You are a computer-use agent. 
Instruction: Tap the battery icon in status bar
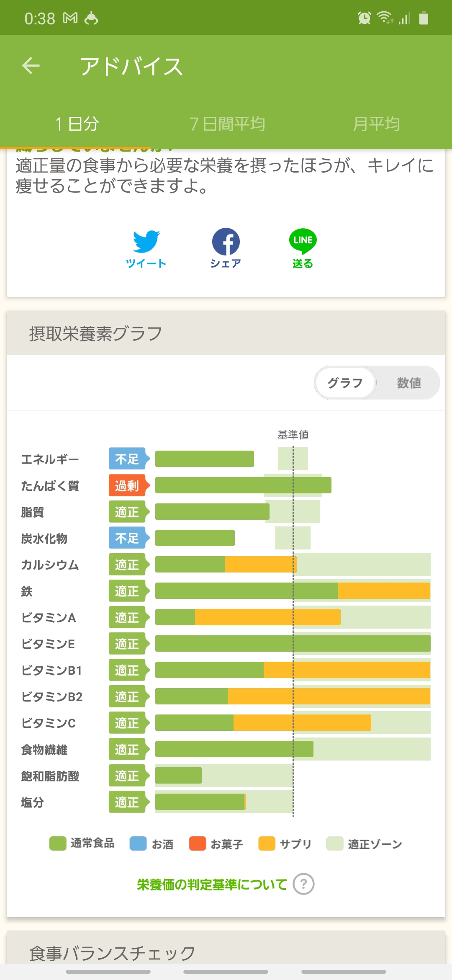point(424,18)
